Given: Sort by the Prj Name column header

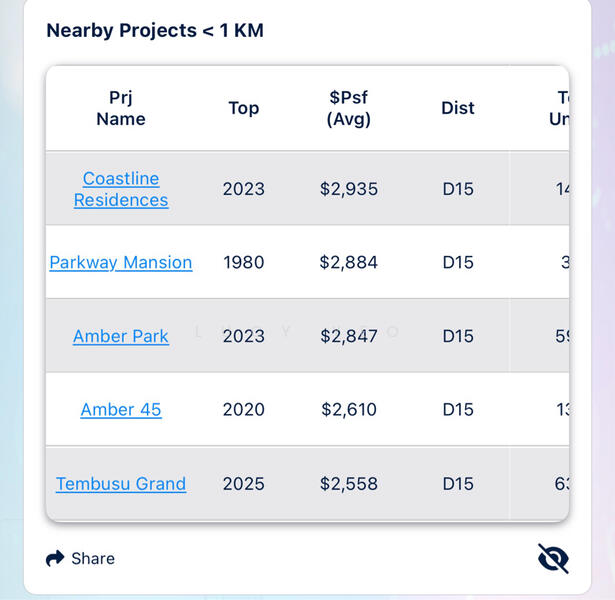Looking at the screenshot, I should tap(121, 108).
